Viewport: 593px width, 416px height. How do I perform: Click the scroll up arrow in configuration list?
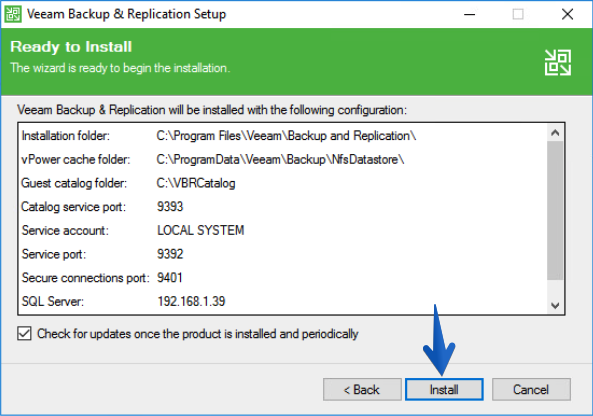(555, 133)
